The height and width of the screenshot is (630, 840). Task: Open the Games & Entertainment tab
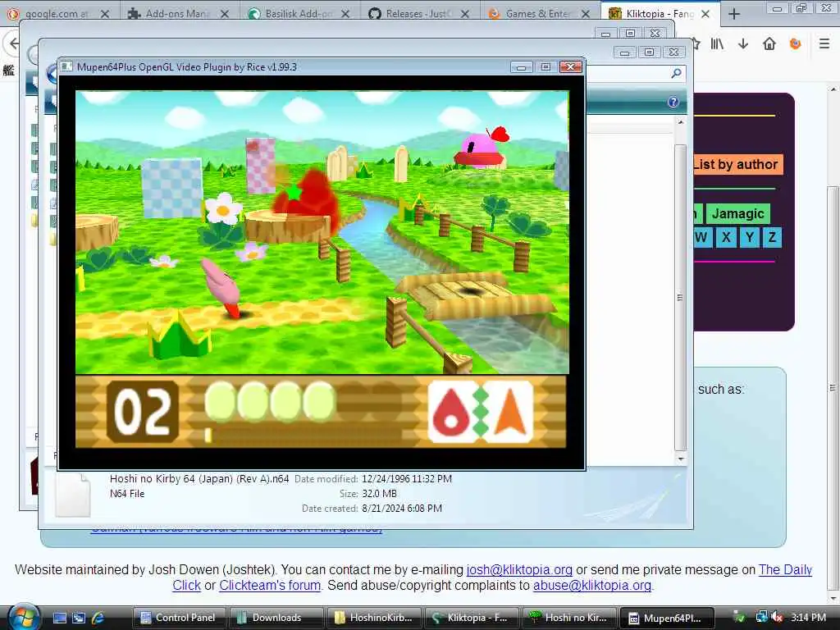point(538,14)
